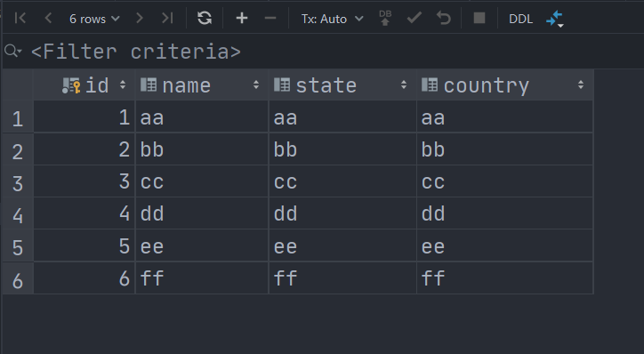Submit changes to DB icon
Viewport: 644px width, 354px height.
pyautogui.click(x=385, y=18)
